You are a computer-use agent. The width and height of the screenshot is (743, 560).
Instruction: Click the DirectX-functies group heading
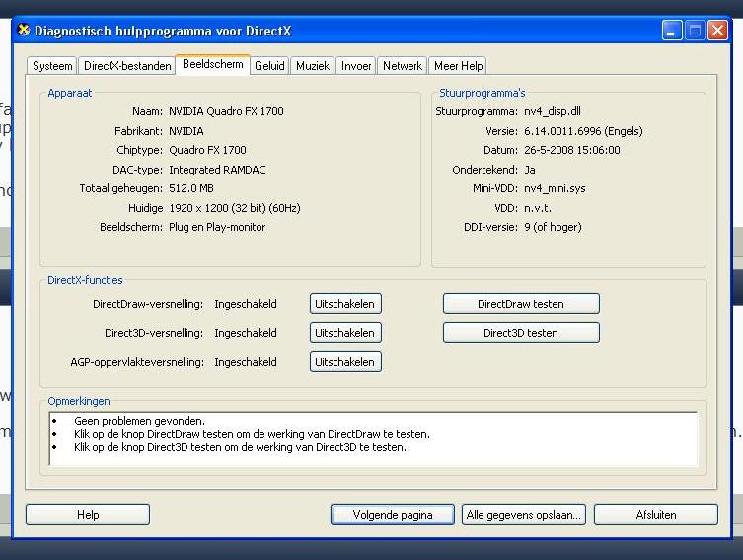tap(85, 280)
